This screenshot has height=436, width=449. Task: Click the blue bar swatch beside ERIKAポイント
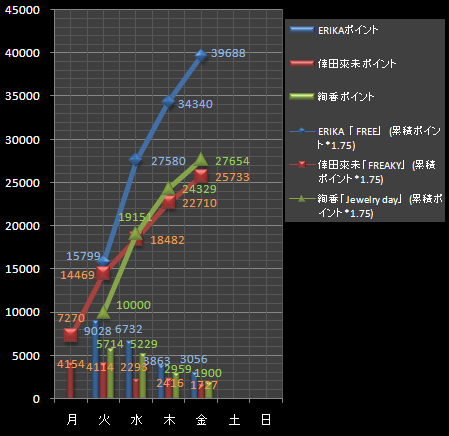[302, 30]
